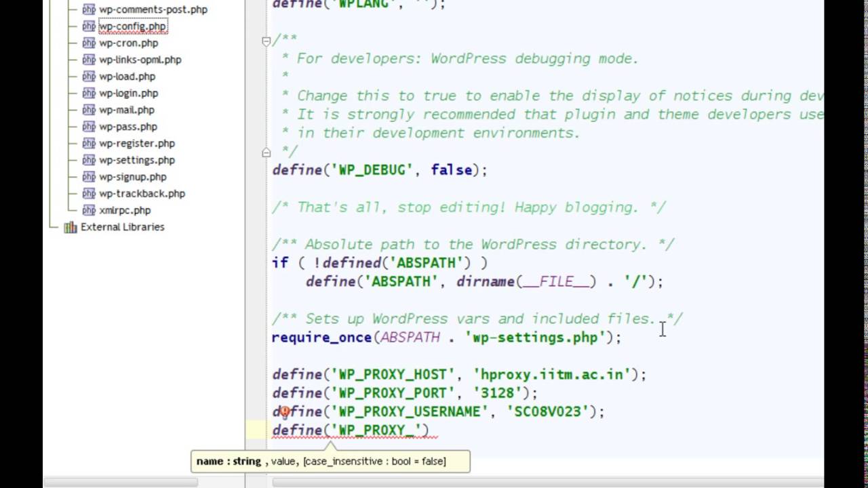Select wp-settings.php in the tree

137,160
